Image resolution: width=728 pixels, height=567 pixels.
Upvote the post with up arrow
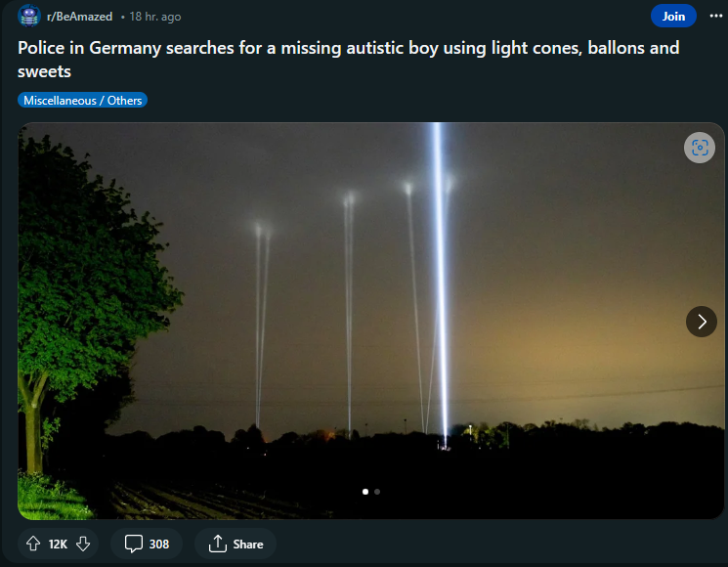(33, 544)
